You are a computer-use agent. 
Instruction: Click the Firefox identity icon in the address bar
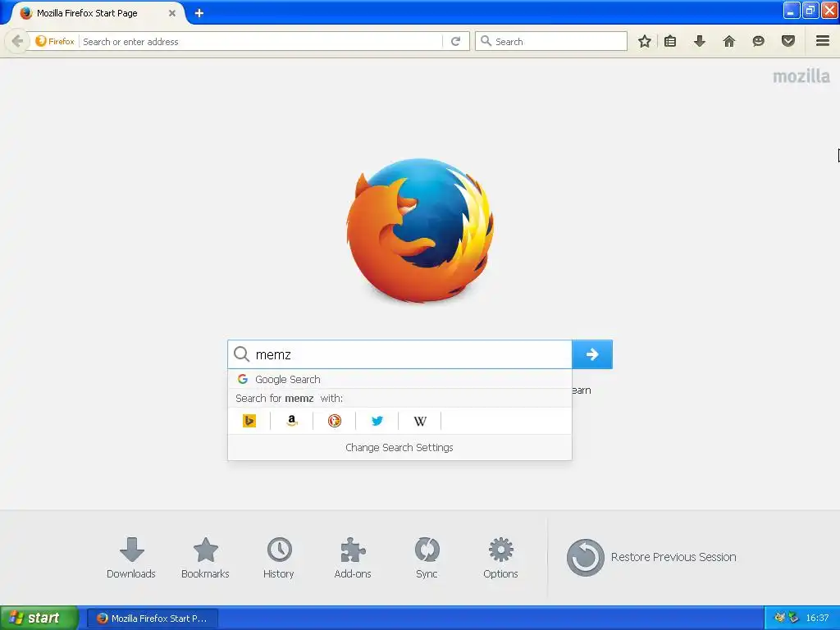[54, 41]
